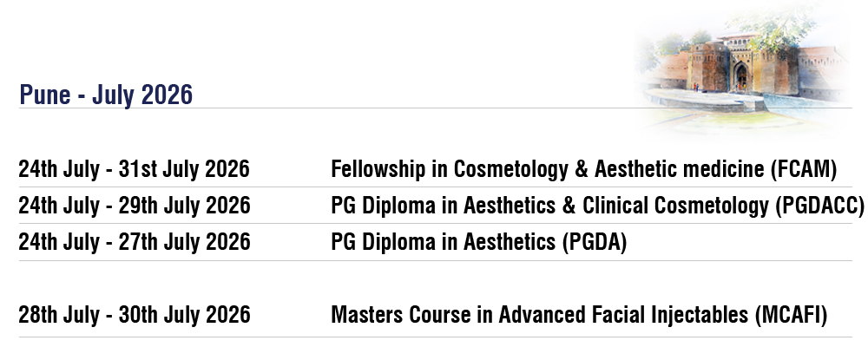
Task: Select the 24th July - 29th July 2026 date
Action: pyautogui.click(x=135, y=206)
